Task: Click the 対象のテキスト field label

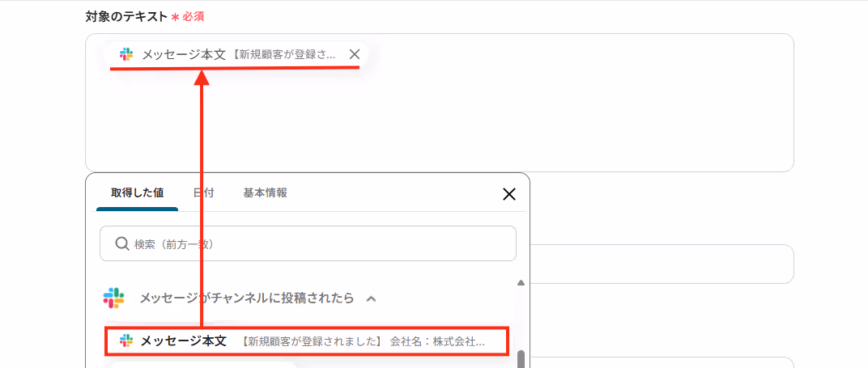Action: coord(126,16)
